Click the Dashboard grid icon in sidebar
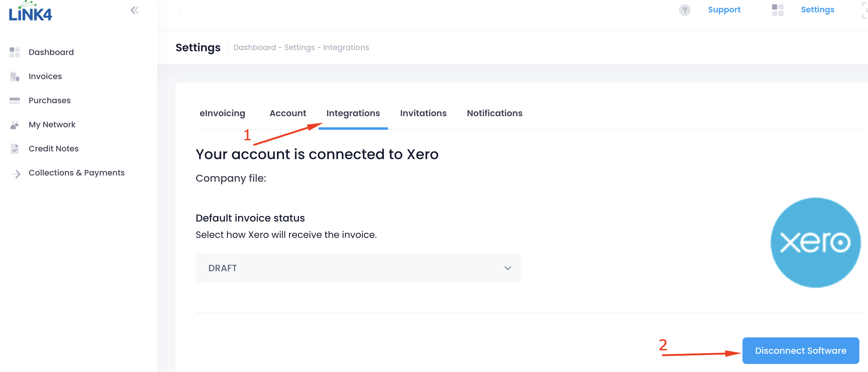This screenshot has height=372, width=868. (15, 52)
